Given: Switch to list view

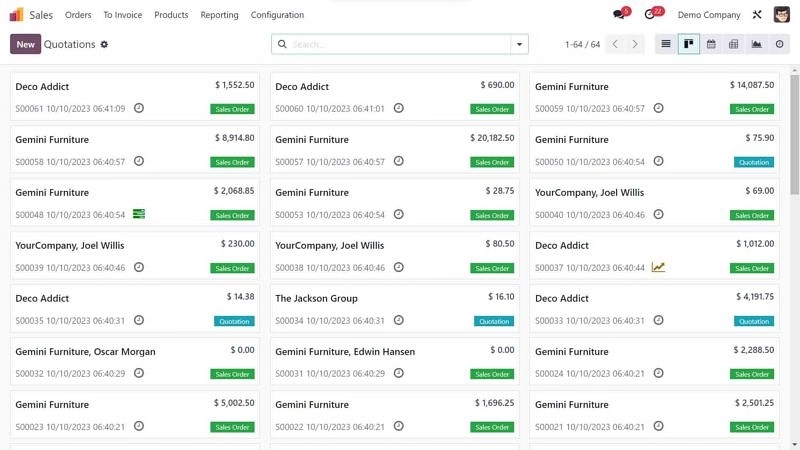Looking at the screenshot, I should click(x=666, y=44).
